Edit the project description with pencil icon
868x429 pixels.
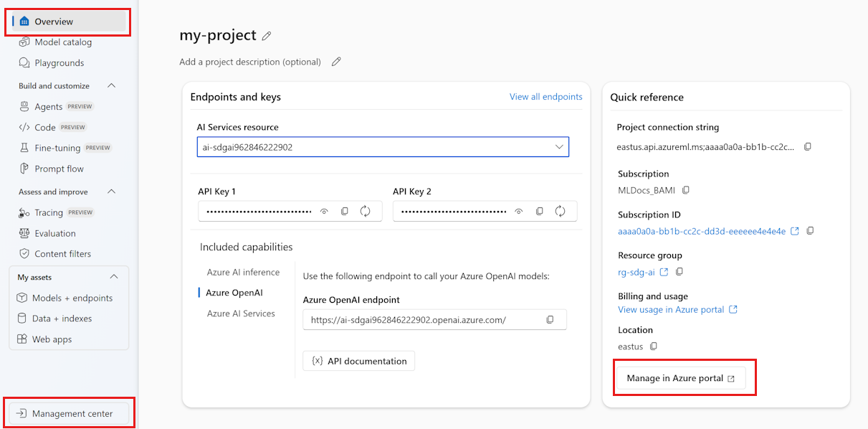pos(336,62)
